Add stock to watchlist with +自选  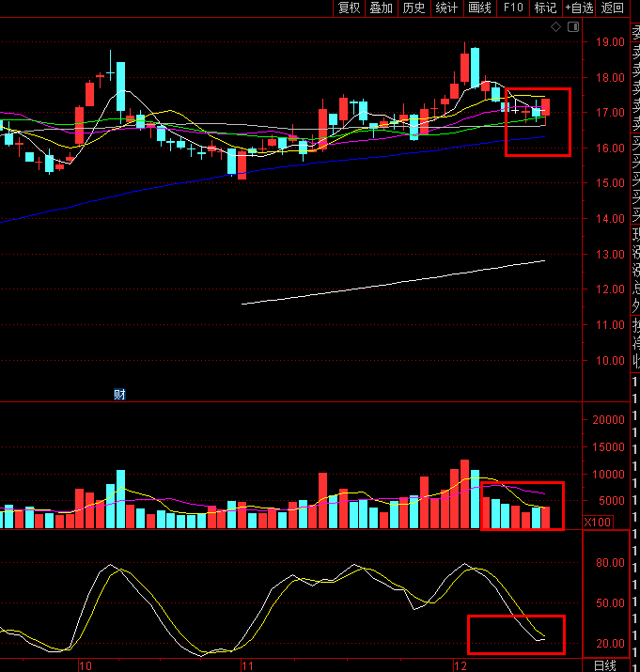point(579,8)
